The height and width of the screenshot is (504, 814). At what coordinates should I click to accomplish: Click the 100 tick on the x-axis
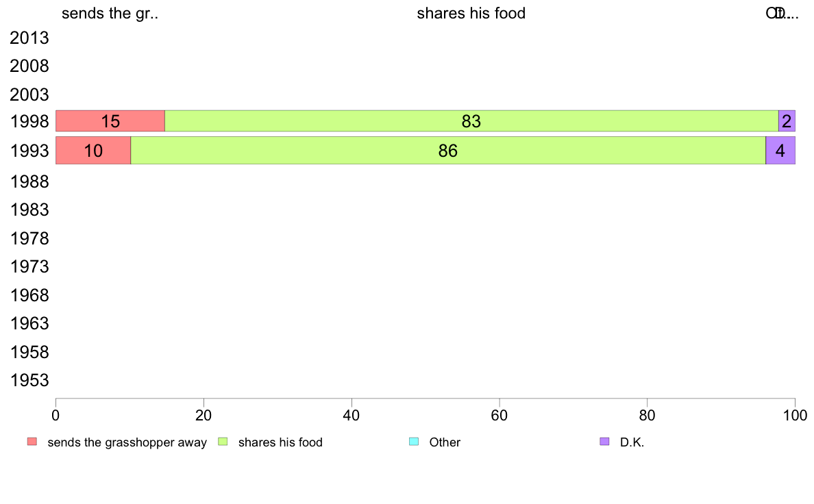pyautogui.click(x=795, y=415)
